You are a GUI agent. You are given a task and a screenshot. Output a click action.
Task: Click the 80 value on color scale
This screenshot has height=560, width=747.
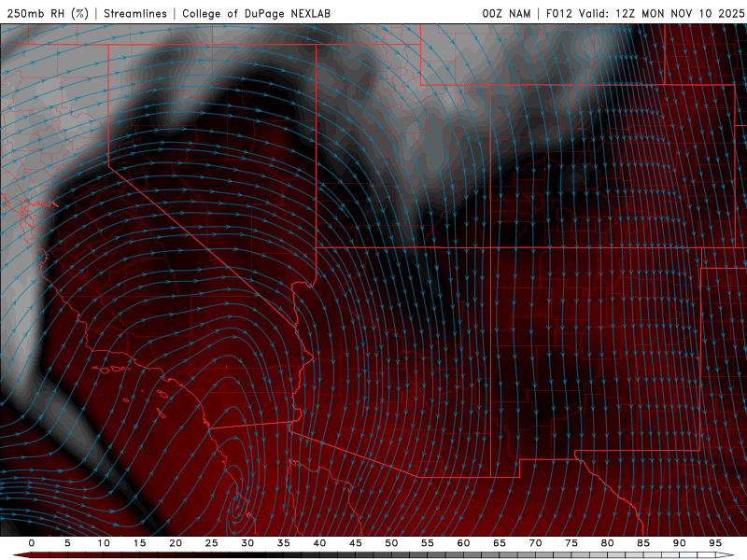607,543
